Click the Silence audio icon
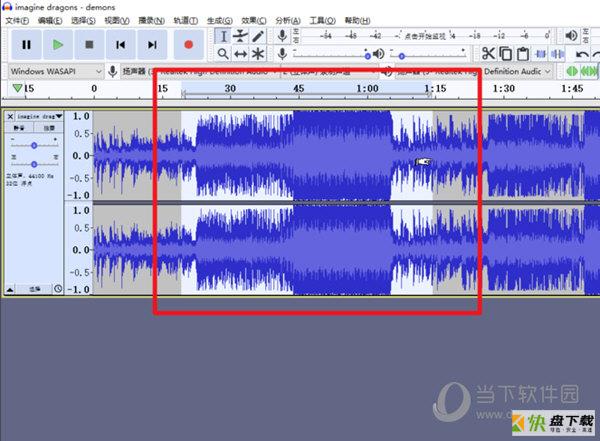 tap(558, 54)
